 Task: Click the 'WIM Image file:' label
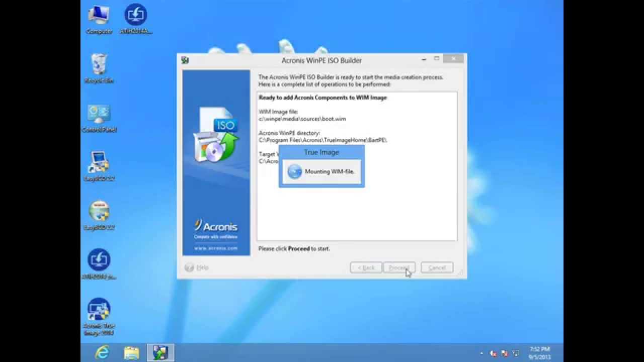click(278, 111)
